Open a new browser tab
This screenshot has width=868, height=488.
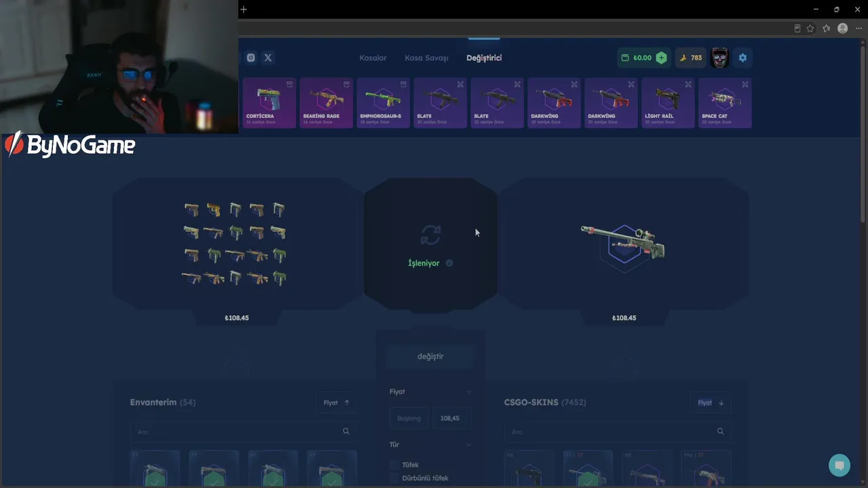243,9
